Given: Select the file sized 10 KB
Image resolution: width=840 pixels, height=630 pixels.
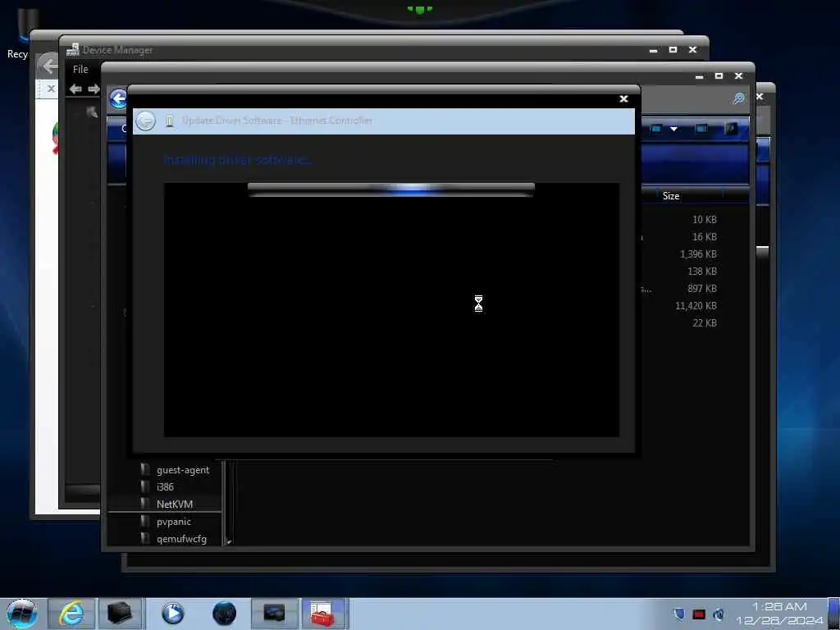Looking at the screenshot, I should 705,220.
